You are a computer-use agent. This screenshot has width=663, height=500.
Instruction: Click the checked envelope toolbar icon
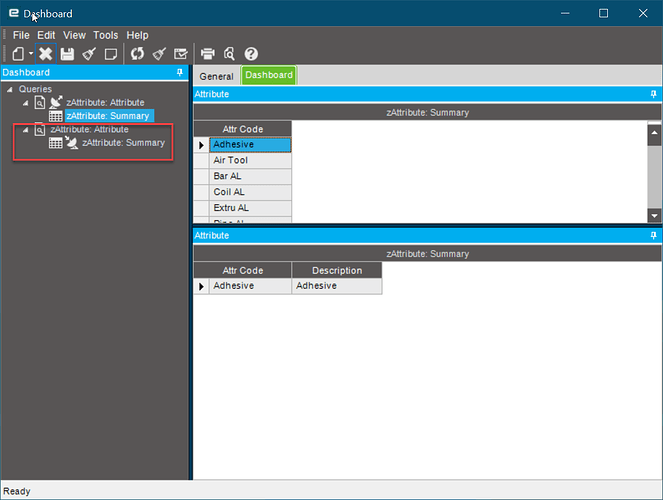coord(181,54)
